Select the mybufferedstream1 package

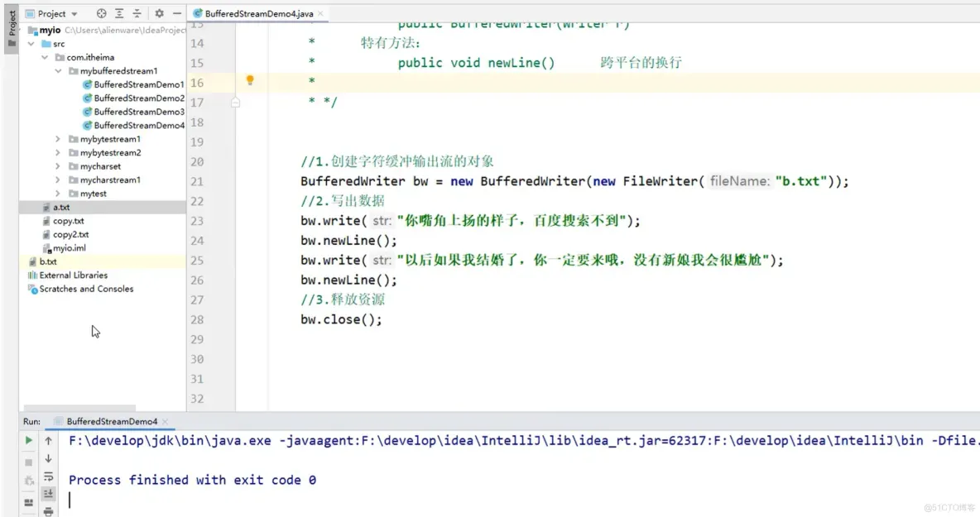coord(118,71)
